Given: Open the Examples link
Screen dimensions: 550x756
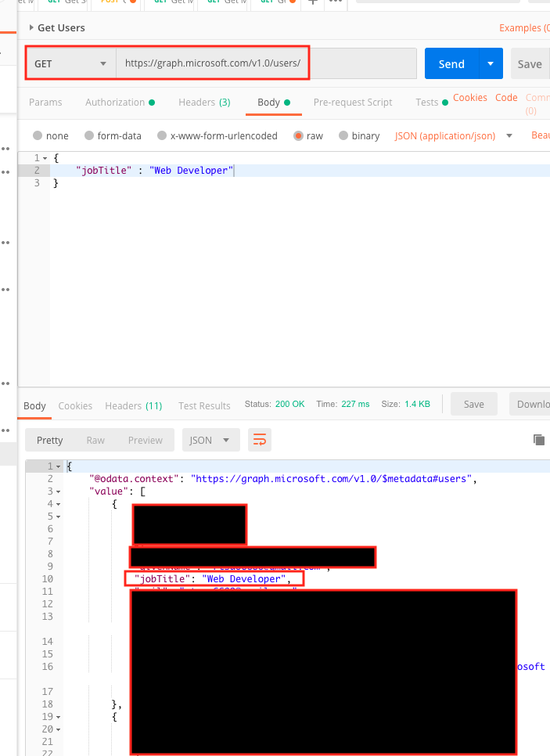Looking at the screenshot, I should click(x=524, y=28).
